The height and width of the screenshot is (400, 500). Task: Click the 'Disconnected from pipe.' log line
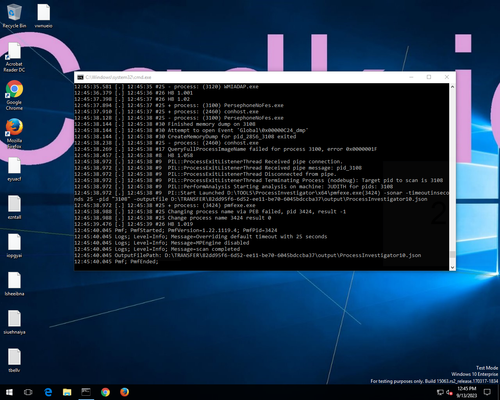(x=205, y=174)
